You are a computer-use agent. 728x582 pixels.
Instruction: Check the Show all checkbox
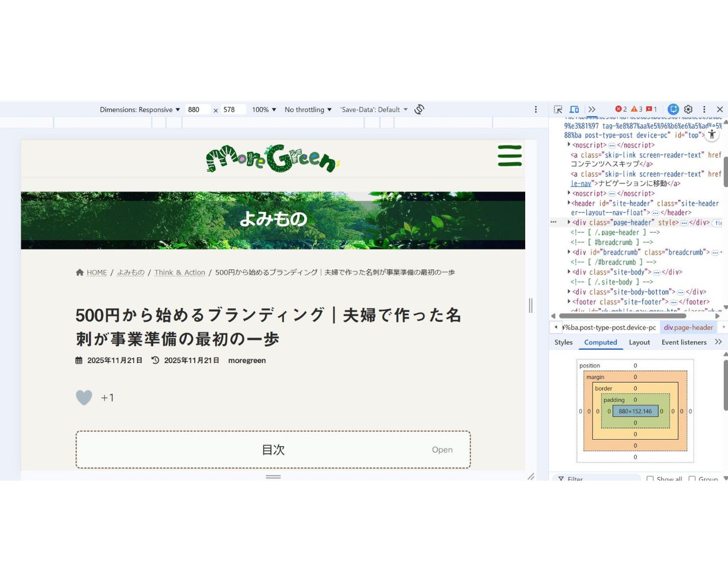click(650, 479)
